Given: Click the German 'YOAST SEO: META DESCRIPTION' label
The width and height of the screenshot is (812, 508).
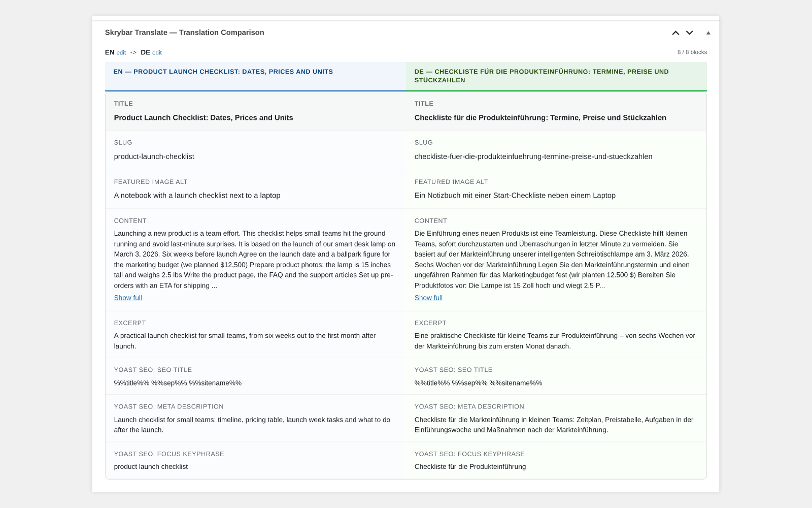Looking at the screenshot, I should point(469,407).
